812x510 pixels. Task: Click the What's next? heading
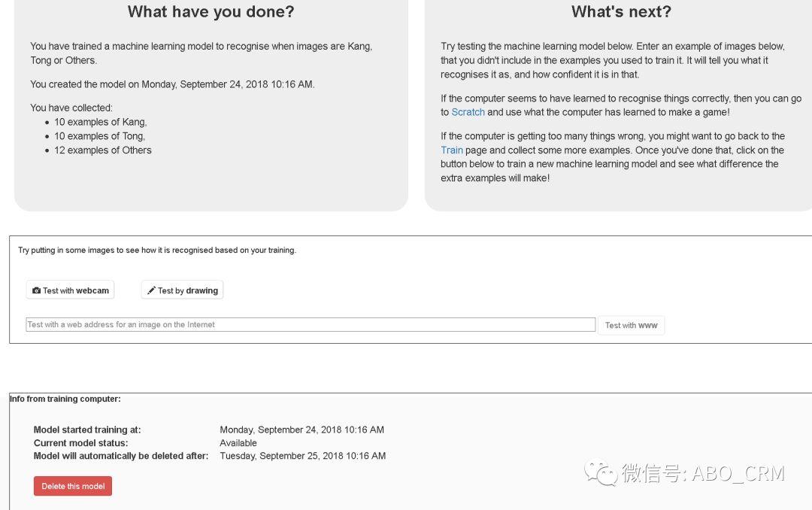(x=621, y=11)
